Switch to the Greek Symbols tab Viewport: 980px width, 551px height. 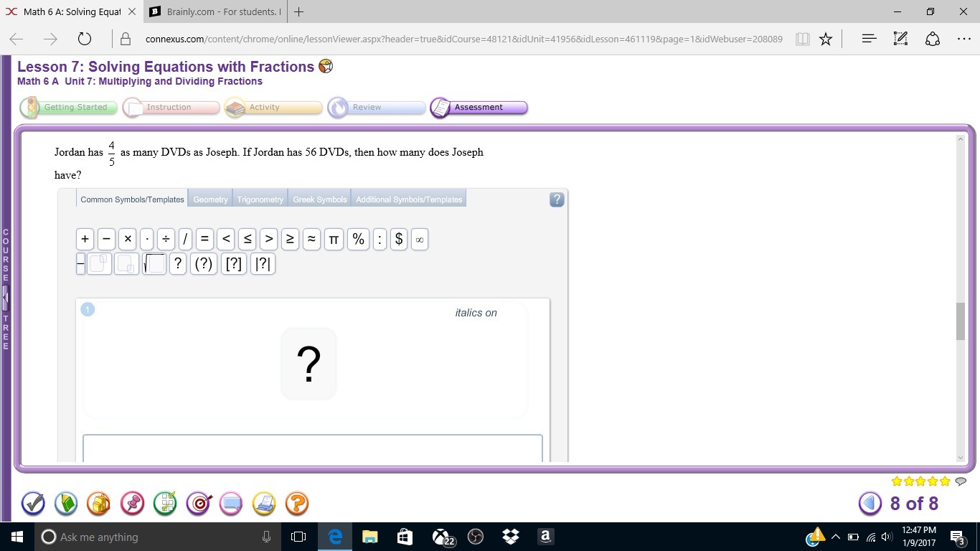point(320,199)
